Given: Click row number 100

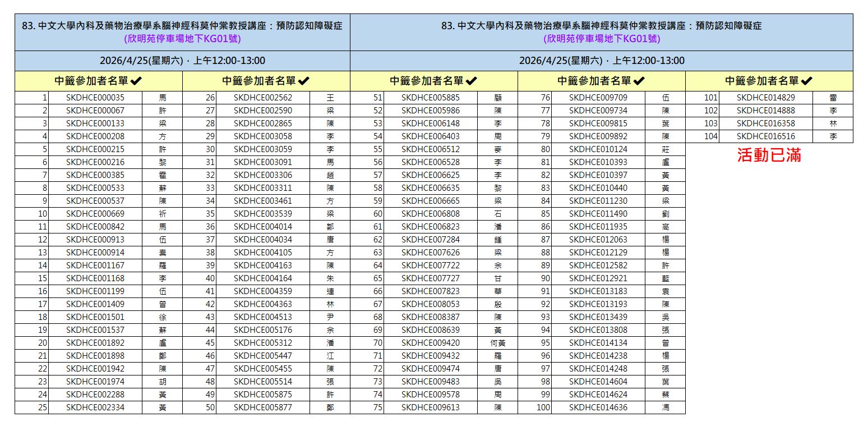Looking at the screenshot, I should (543, 407).
